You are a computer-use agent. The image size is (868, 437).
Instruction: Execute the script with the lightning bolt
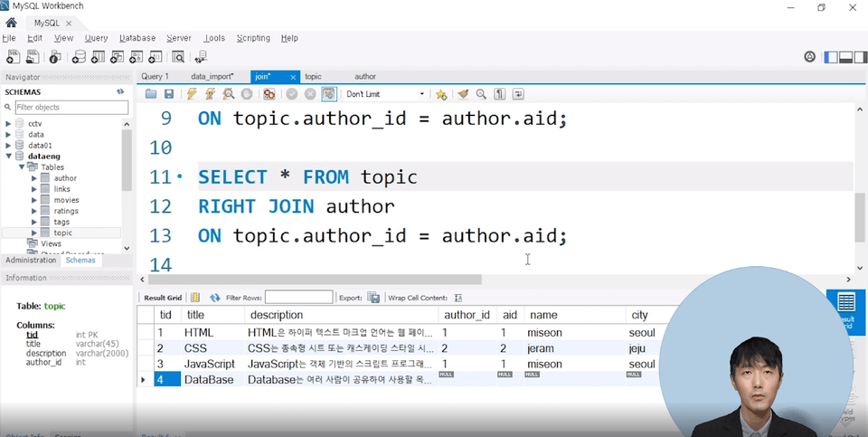click(192, 94)
